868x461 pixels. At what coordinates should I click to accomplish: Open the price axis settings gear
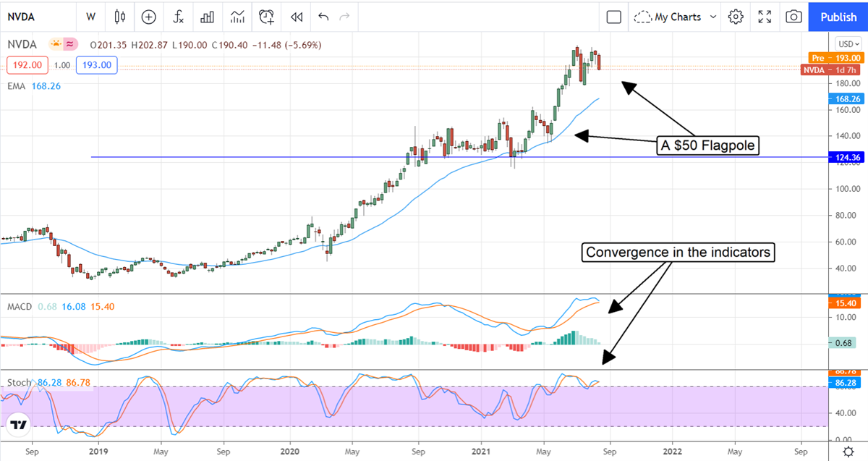pos(848,452)
